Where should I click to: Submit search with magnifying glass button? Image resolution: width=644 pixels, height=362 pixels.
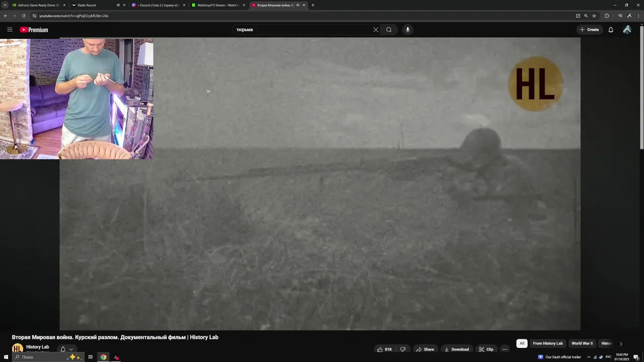389,30
